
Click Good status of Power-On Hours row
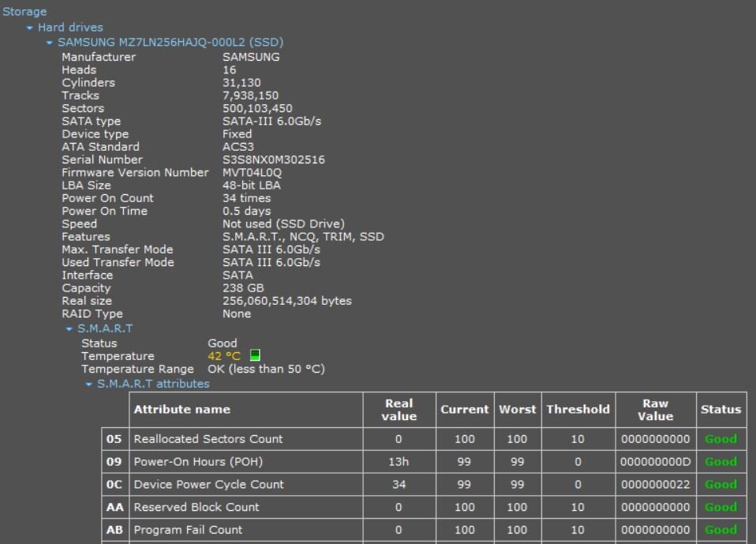(x=721, y=462)
